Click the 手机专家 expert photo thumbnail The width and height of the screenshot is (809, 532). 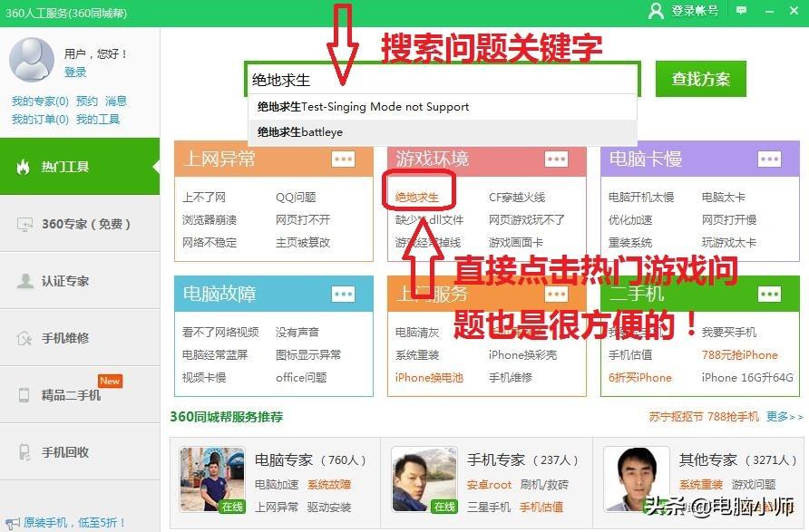[424, 480]
